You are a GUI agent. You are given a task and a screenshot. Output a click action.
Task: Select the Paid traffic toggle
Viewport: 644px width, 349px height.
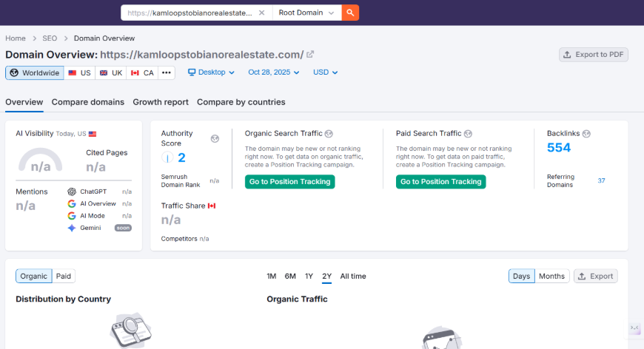tap(64, 276)
